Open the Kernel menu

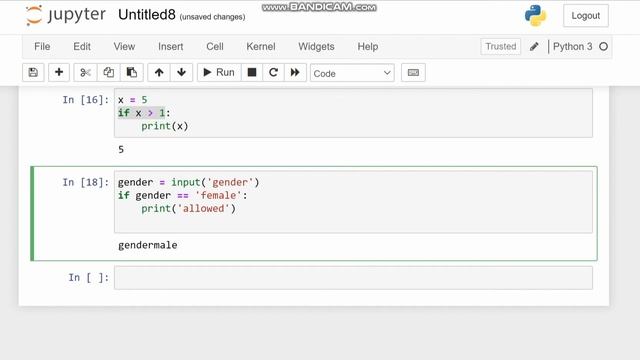pyautogui.click(x=261, y=47)
